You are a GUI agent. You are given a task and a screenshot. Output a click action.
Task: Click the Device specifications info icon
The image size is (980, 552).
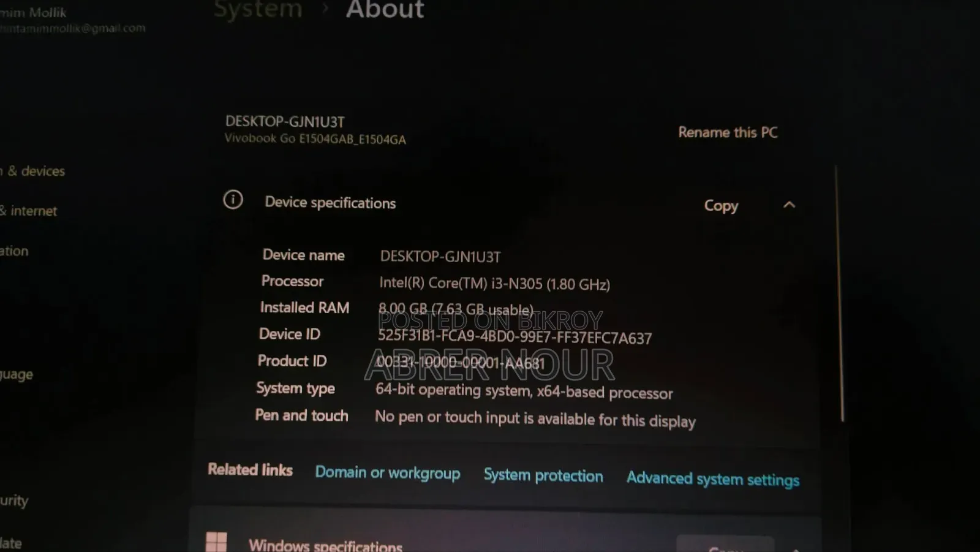(233, 200)
